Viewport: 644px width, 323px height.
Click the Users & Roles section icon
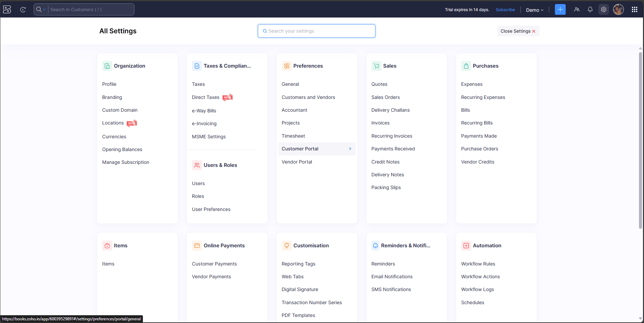tap(197, 165)
